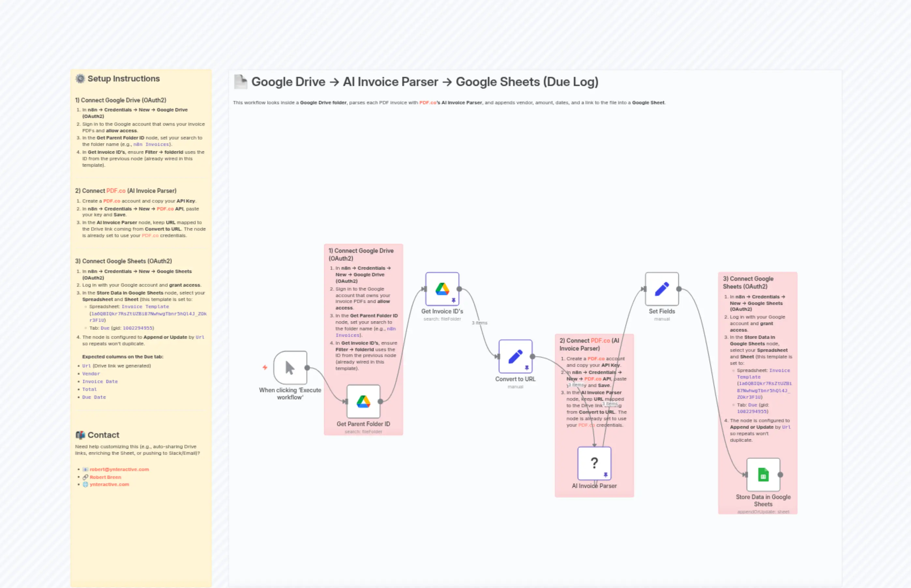Open the PDF.co link in section 2 heading
The width and height of the screenshot is (911, 588).
click(115, 191)
